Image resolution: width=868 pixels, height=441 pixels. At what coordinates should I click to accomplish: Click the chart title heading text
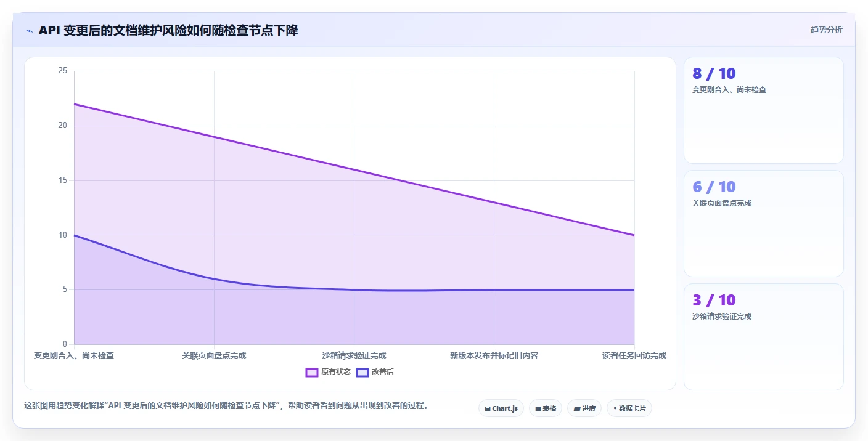[168, 31]
